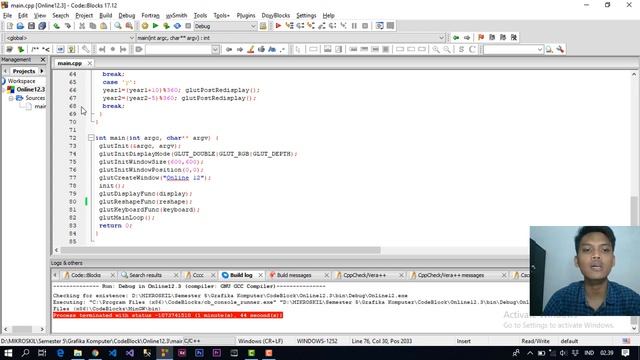The height and width of the screenshot is (360, 640).
Task: Click the Projects tab right arrow
Action: (x=42, y=71)
